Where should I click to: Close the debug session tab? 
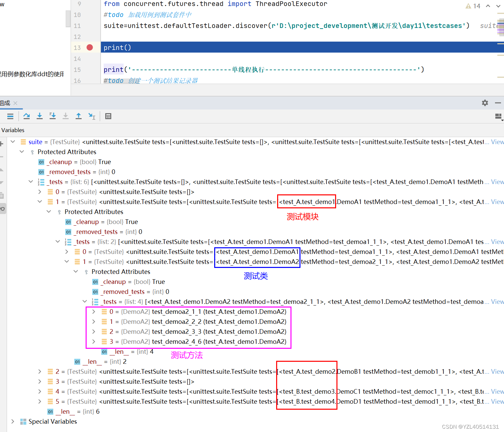(15, 103)
